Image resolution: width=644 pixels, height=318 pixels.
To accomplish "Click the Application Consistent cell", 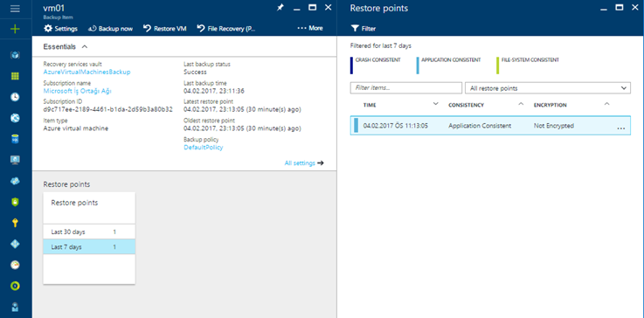I will coord(480,126).
